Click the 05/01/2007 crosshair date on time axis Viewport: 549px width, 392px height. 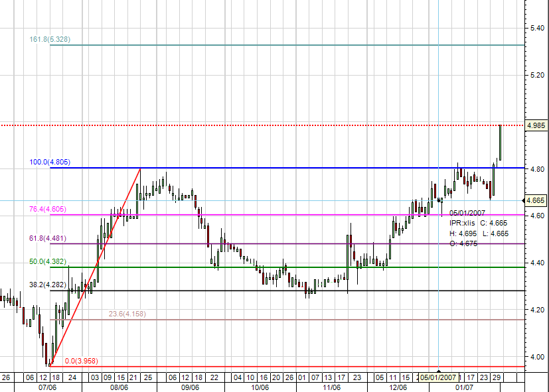[439, 377]
